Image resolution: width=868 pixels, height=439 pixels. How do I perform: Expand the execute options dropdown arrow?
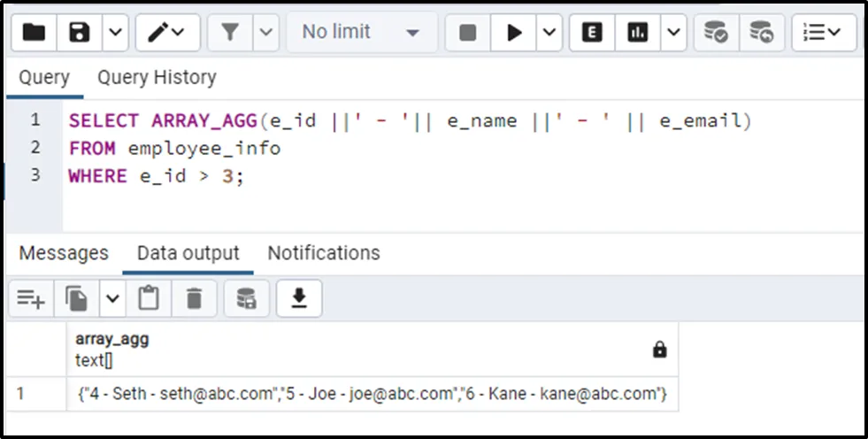549,33
